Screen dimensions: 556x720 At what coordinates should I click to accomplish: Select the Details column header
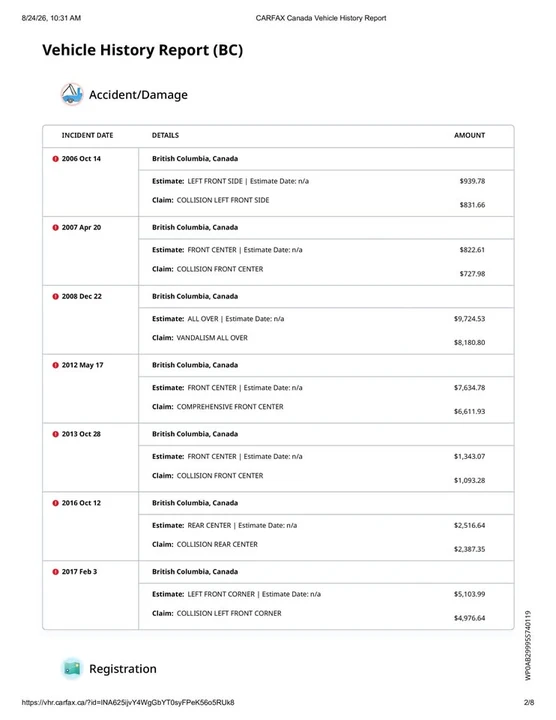click(165, 135)
